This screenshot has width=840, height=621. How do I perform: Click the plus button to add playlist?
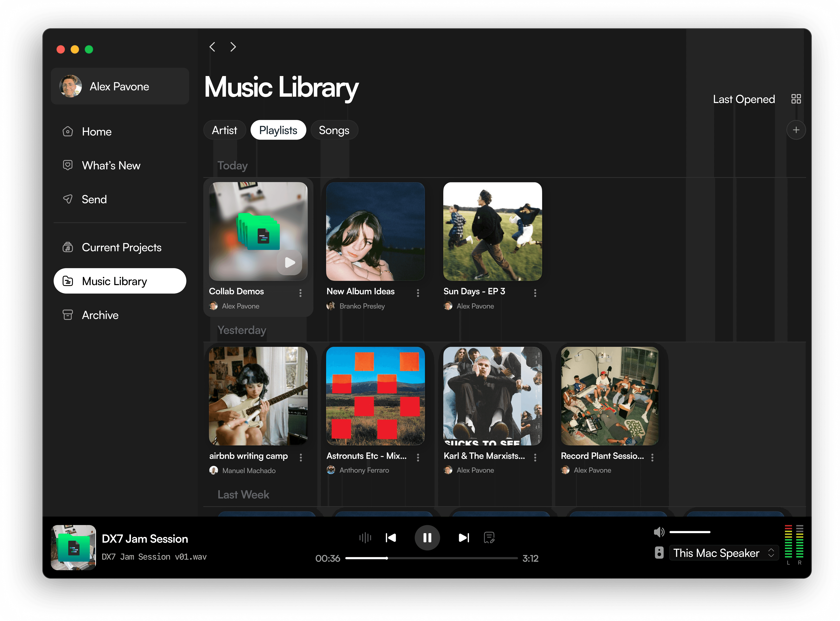796,130
